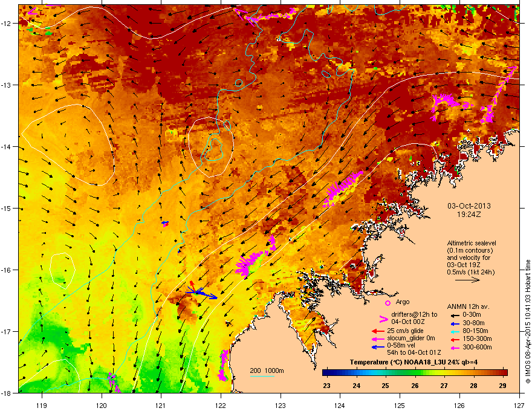
Task: Click the 29 label on the color bar
Action: coord(503,386)
